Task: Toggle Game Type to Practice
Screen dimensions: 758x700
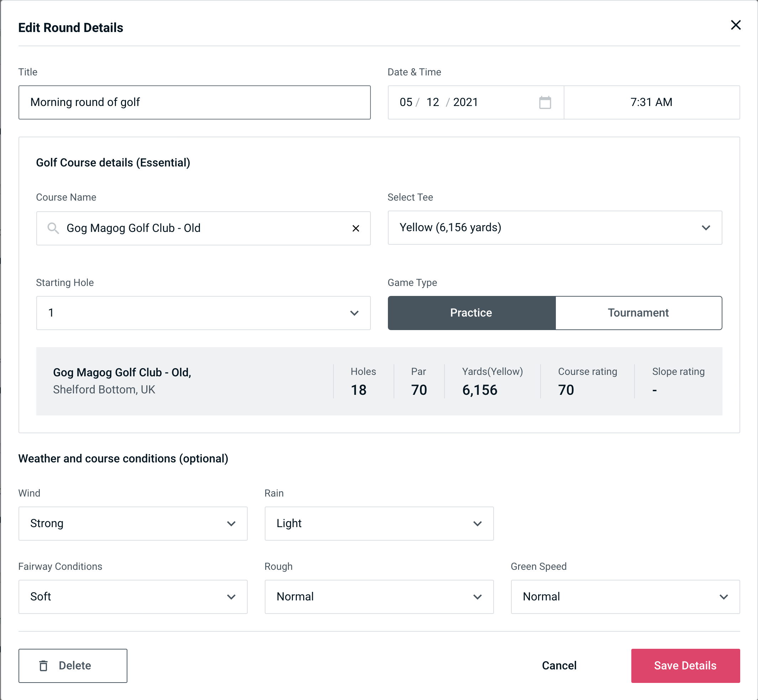Action: 471,313
